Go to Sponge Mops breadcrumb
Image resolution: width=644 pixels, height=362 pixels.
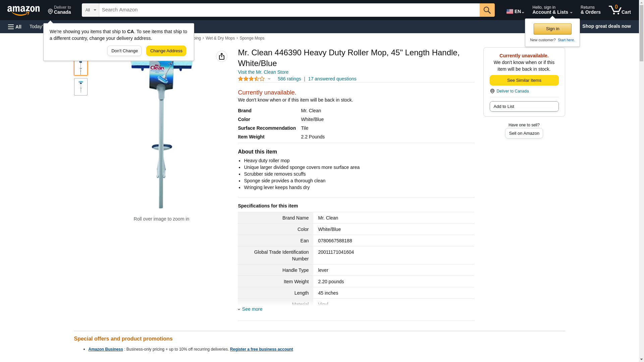[x=252, y=38]
